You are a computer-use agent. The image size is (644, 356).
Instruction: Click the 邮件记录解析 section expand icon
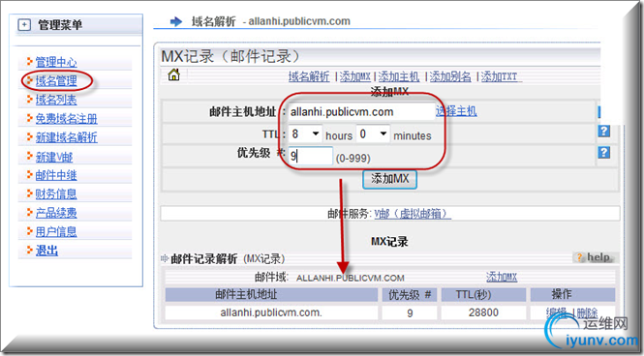click(x=165, y=258)
